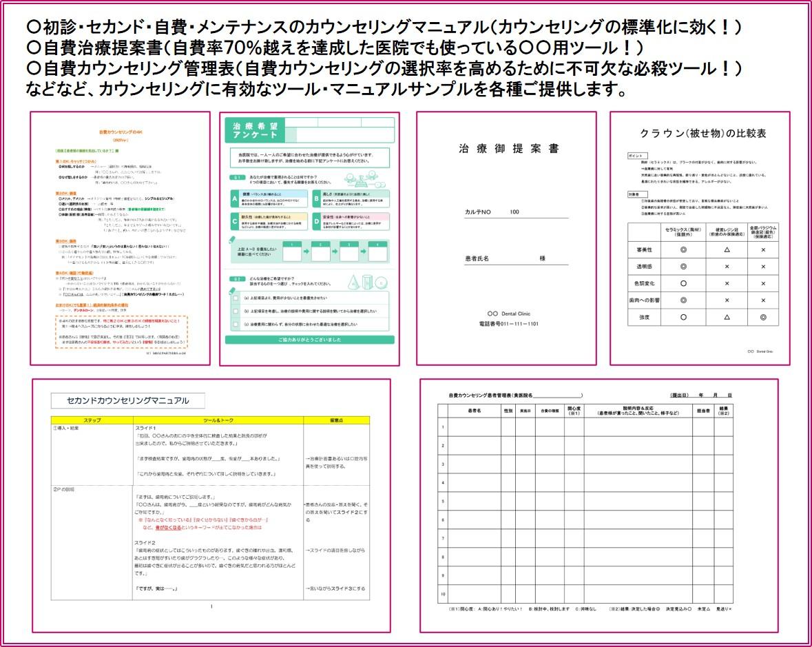Click the 患者氏名 name line

click(517, 258)
